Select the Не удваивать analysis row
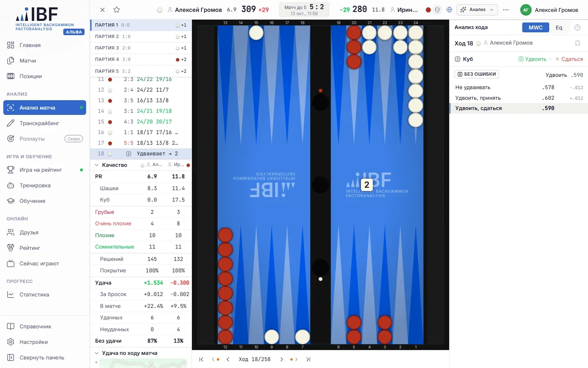This screenshot has height=368, width=588. (x=519, y=88)
